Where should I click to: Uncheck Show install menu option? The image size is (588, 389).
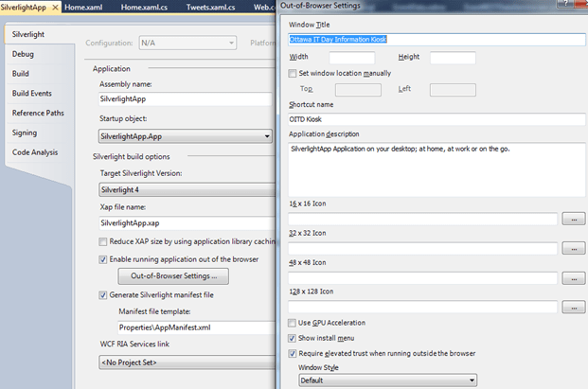pos(292,338)
